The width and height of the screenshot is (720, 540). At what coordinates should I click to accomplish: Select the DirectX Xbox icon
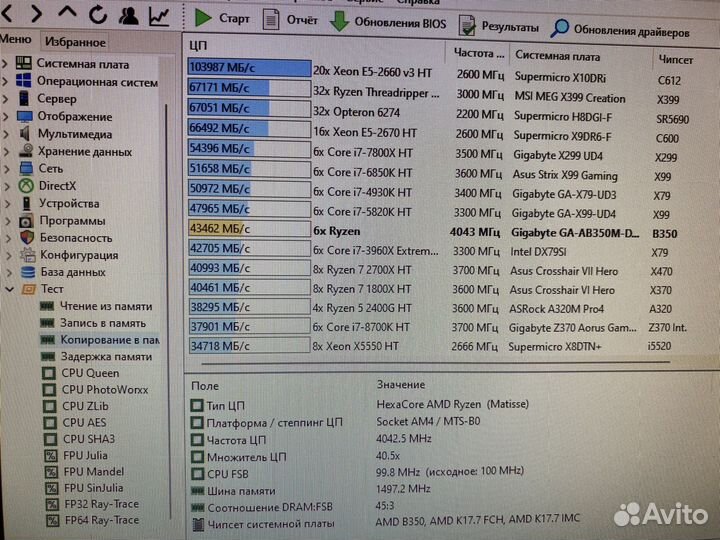tap(26, 186)
